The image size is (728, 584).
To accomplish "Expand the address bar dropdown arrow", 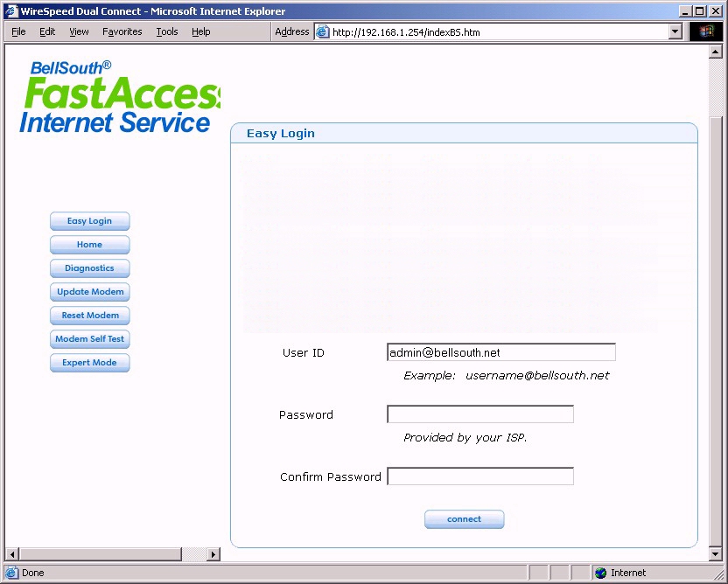I will 675,32.
